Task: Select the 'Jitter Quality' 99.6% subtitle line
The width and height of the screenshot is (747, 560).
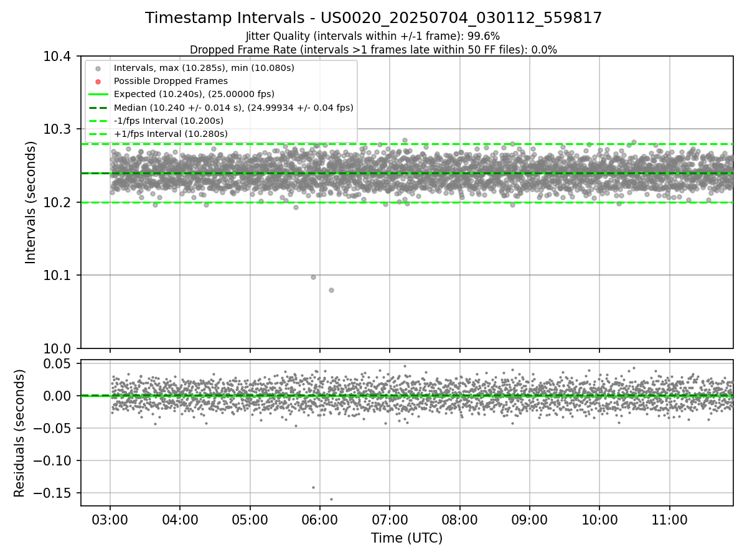Action: tap(373, 36)
